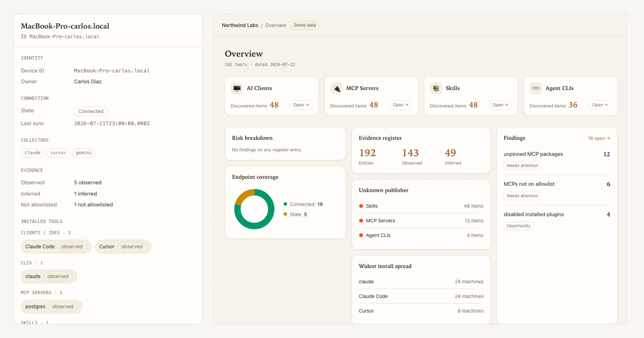
Task: Select the cursor collector chip
Action: click(x=58, y=153)
